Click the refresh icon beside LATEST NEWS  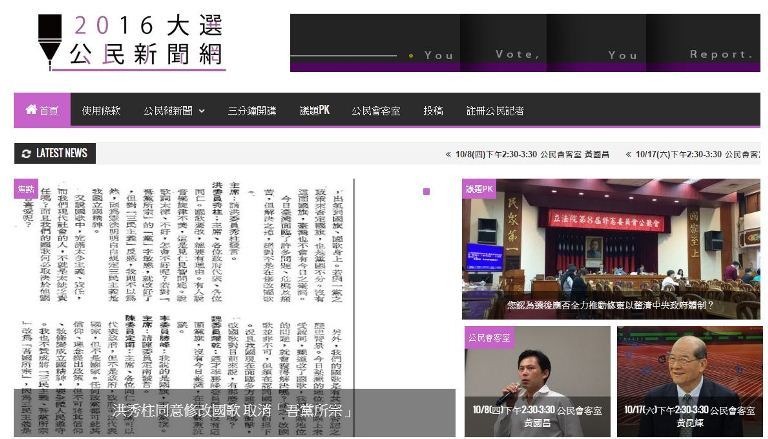point(25,153)
